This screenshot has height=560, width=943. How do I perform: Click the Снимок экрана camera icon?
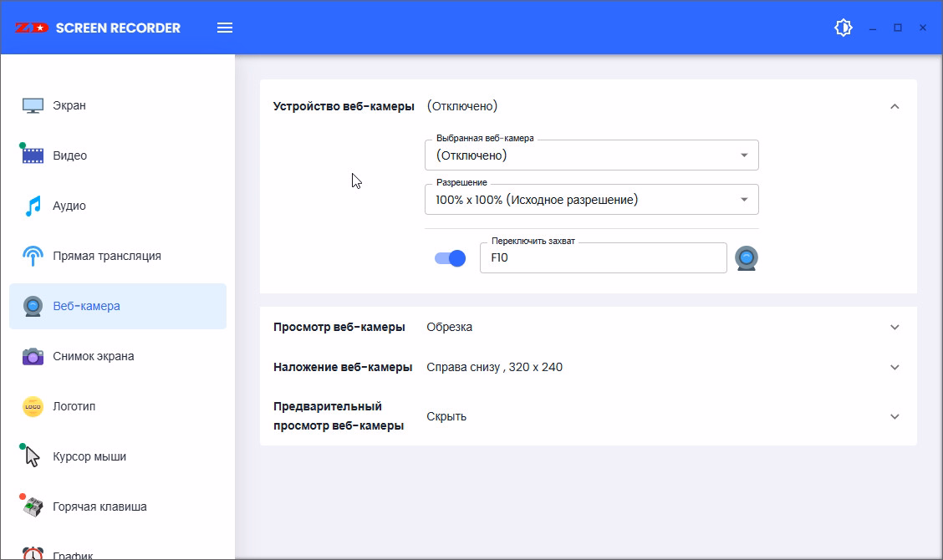pyautogui.click(x=33, y=356)
